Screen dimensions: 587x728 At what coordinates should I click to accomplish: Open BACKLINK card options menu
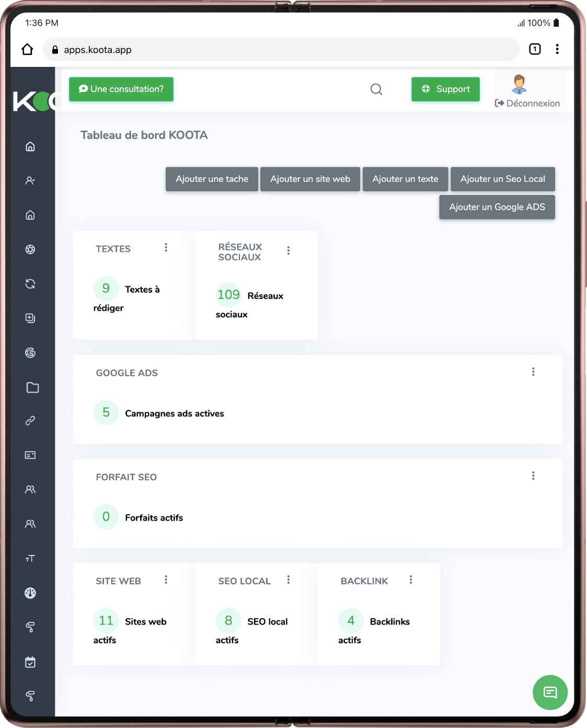point(411,580)
